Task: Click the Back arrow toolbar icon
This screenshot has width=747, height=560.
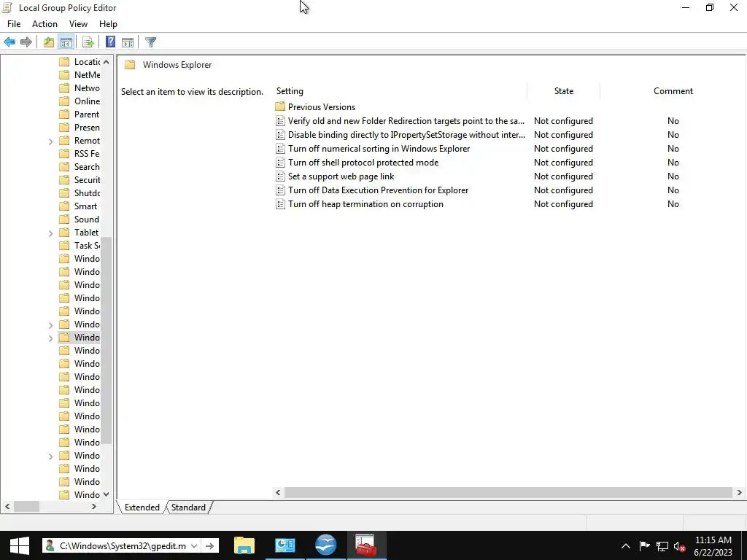Action: pos(9,42)
